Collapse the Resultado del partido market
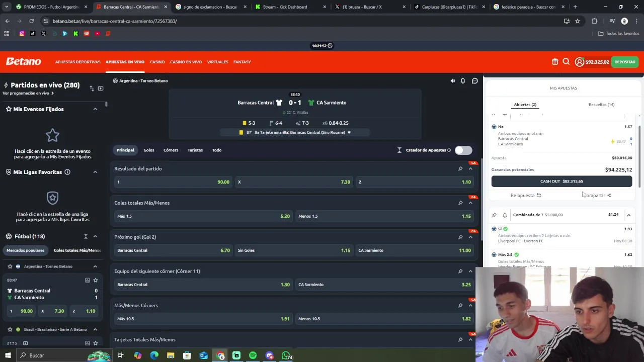The image size is (644, 362). (470, 168)
